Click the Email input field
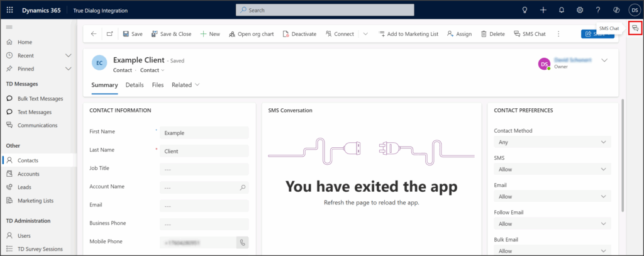Screen dimensions: 644x256 click(204, 206)
